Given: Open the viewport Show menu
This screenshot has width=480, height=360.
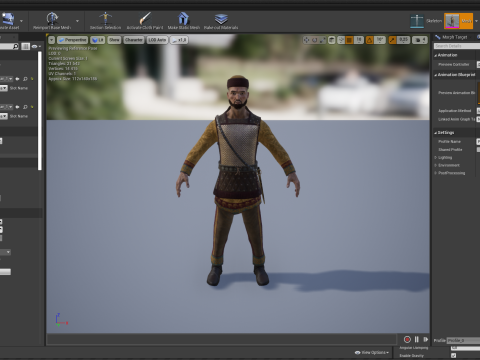Looking at the screenshot, I should pos(114,40).
